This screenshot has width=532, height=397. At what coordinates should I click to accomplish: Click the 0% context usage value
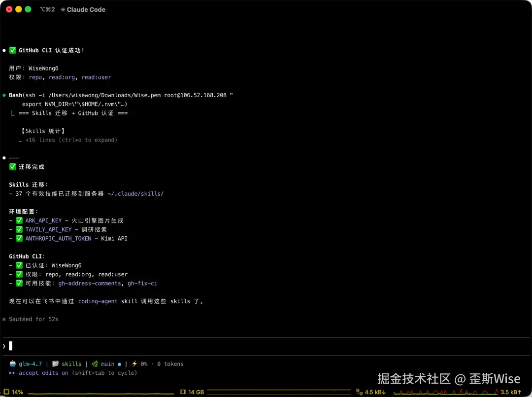click(x=144, y=364)
